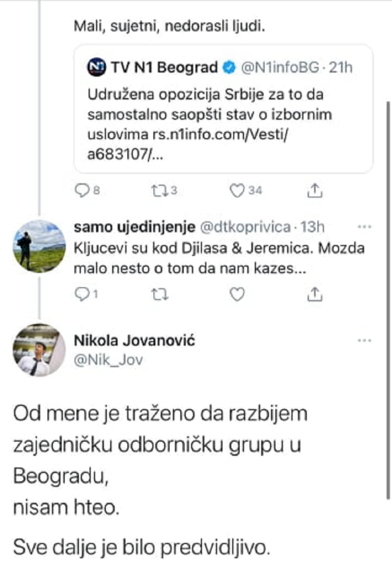Like the TV N1 Beograd tweet
This screenshot has width=392, height=570.
(x=236, y=190)
